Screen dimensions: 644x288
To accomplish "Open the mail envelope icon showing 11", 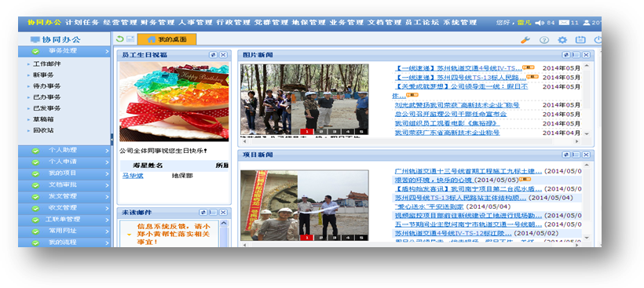I will pos(564,23).
